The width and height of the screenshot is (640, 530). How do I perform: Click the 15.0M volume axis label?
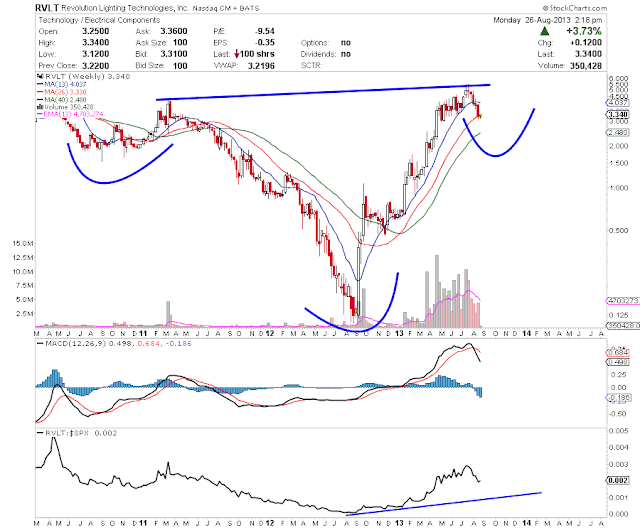23,244
